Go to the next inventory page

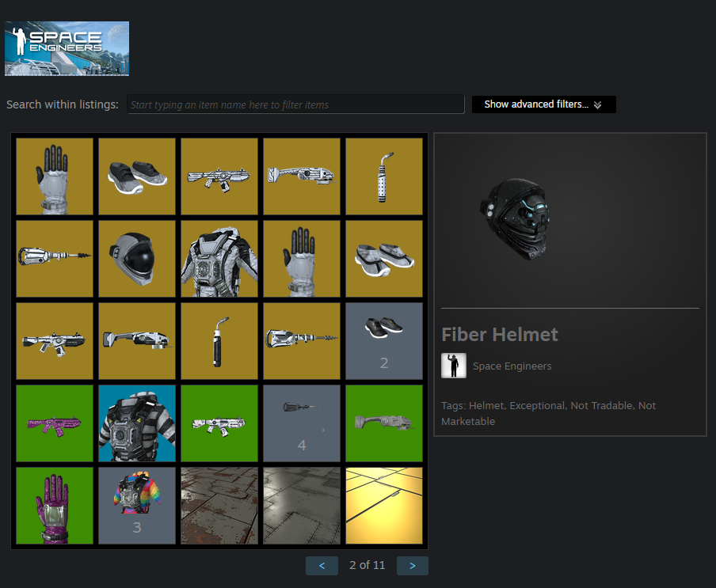[413, 566]
